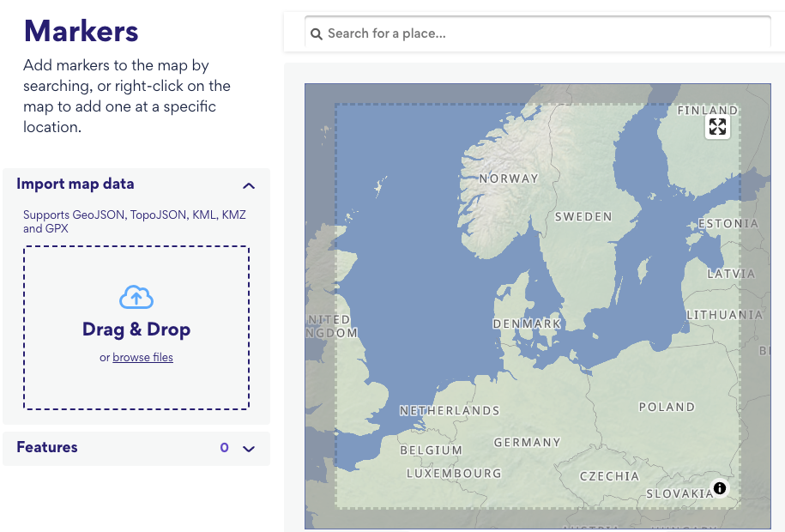Click the Features count badge showing 0

[x=224, y=448]
